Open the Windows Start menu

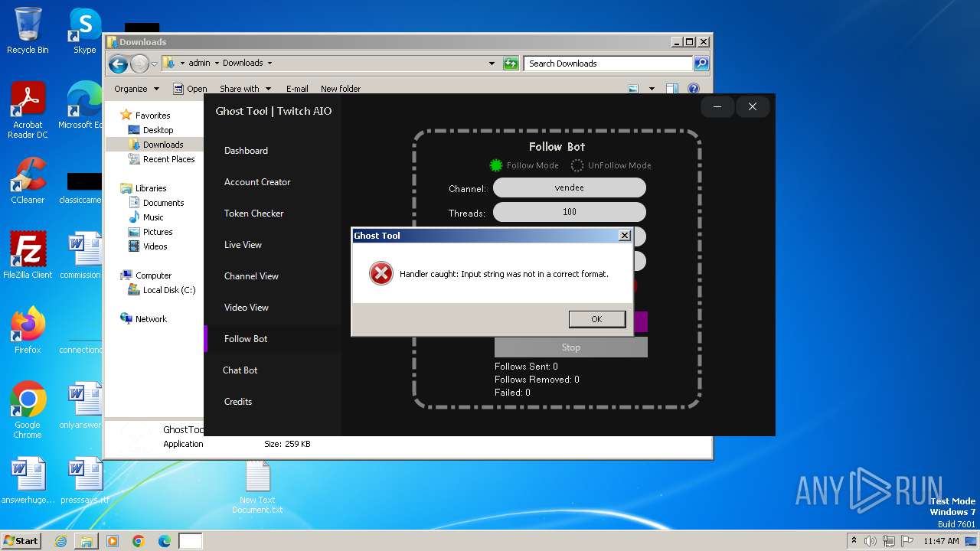coord(21,541)
